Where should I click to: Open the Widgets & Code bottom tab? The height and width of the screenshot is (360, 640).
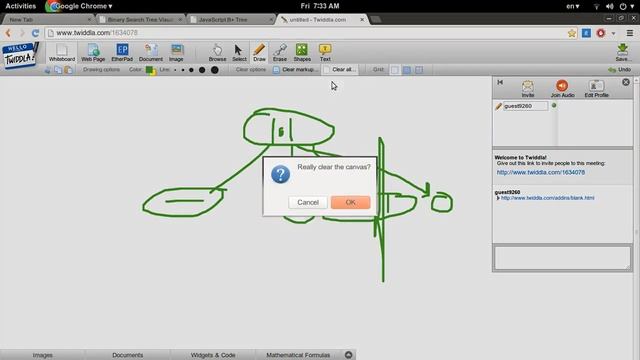coord(213,355)
